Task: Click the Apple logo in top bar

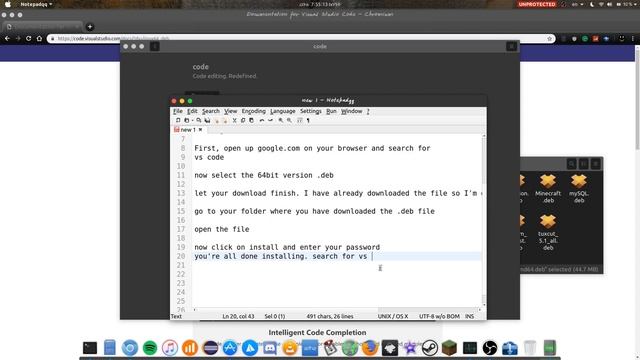Action: (8, 4)
